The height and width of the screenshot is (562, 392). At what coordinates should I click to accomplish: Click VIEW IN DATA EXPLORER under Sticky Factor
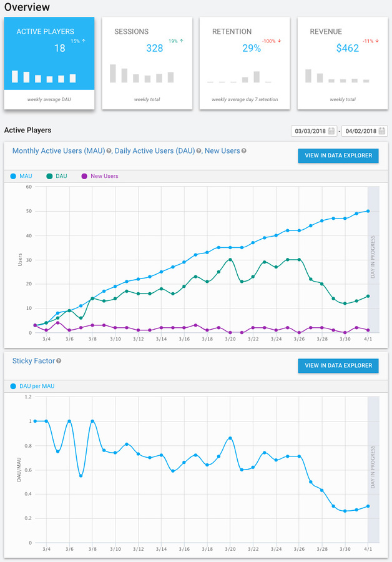[338, 365]
